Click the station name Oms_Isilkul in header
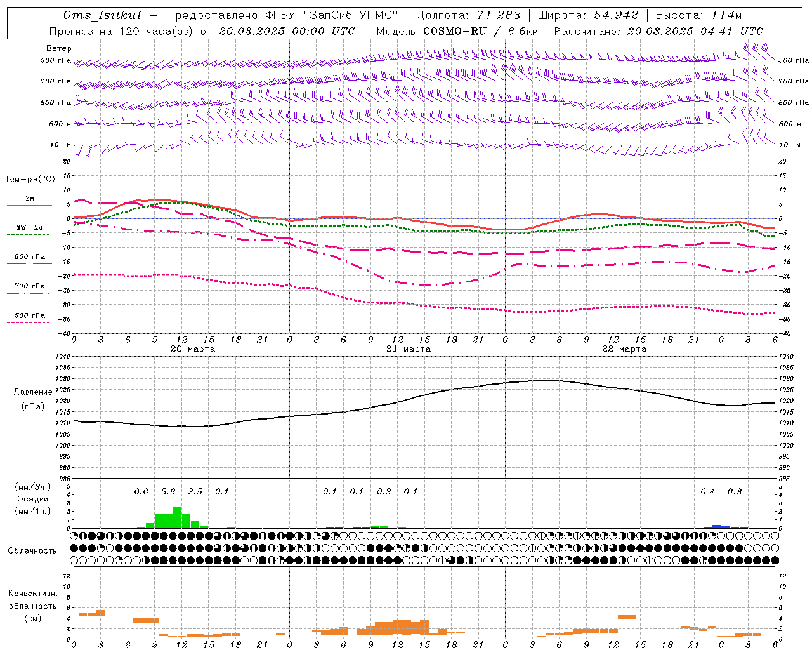Image resolution: width=812 pixels, height=650 pixels. point(103,15)
